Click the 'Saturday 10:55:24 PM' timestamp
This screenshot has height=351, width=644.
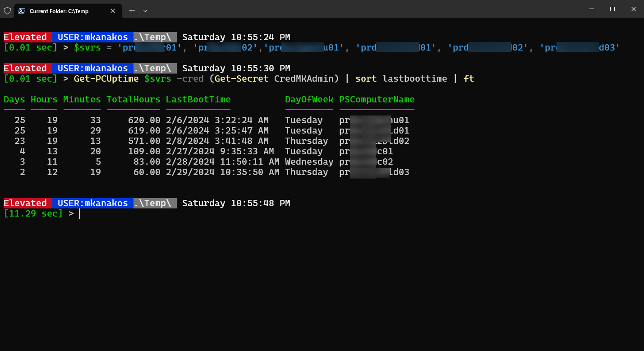point(236,37)
